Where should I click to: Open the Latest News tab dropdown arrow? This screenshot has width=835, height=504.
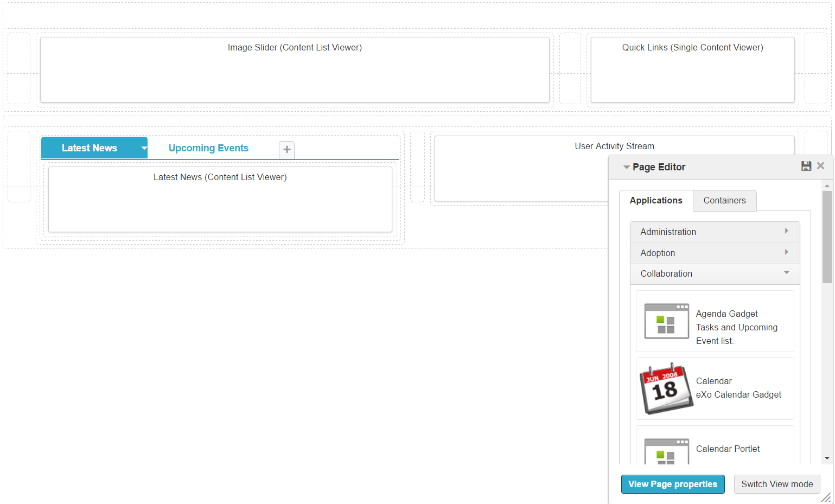143,148
